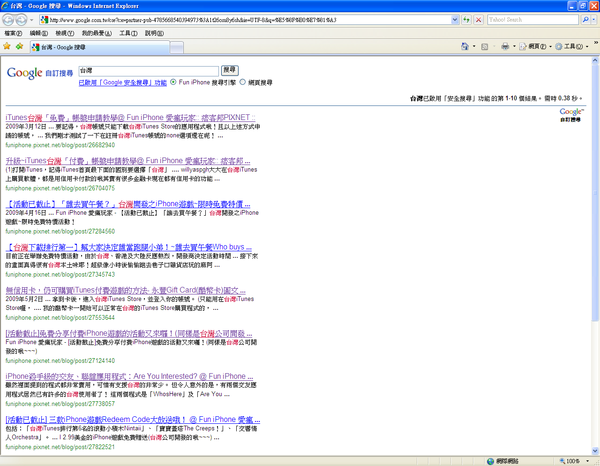Viewport: 600px width, 466px height.
Task: Open the Google 安全搜尋 settings link
Action: (x=122, y=83)
